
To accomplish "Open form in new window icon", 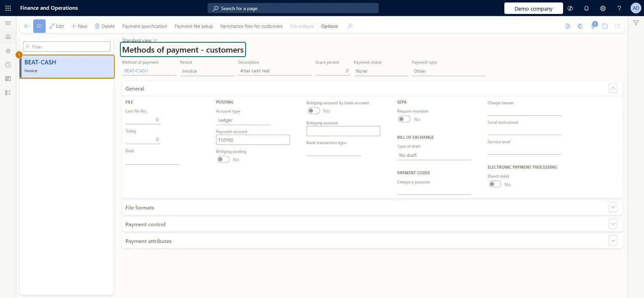I will [617, 26].
